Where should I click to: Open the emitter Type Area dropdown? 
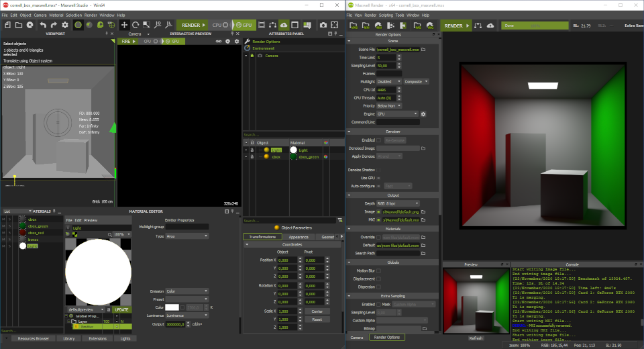tap(187, 236)
